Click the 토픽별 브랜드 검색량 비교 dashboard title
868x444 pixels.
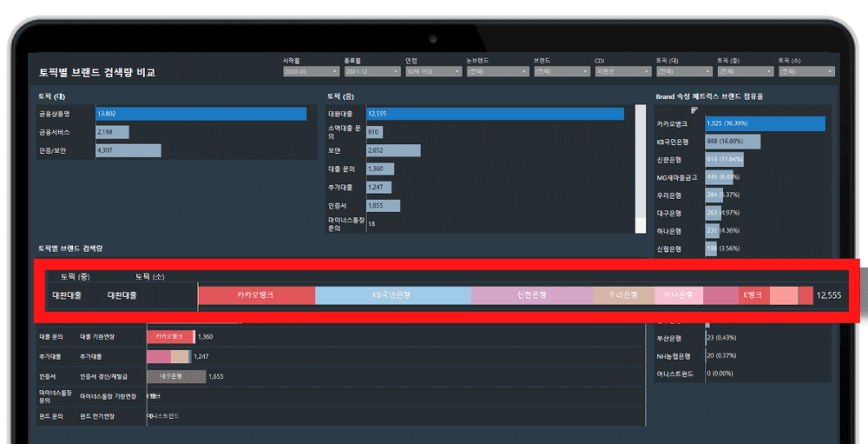point(97,72)
